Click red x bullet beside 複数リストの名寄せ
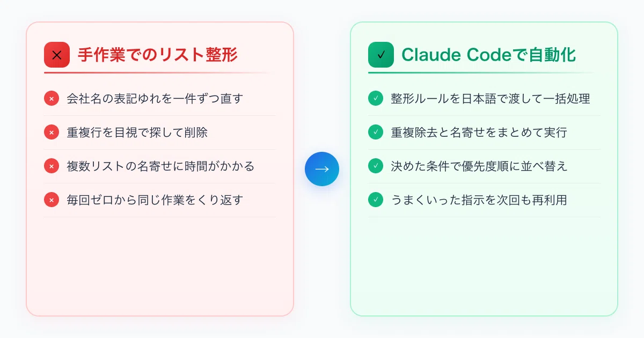This screenshot has width=644, height=338. 52,166
